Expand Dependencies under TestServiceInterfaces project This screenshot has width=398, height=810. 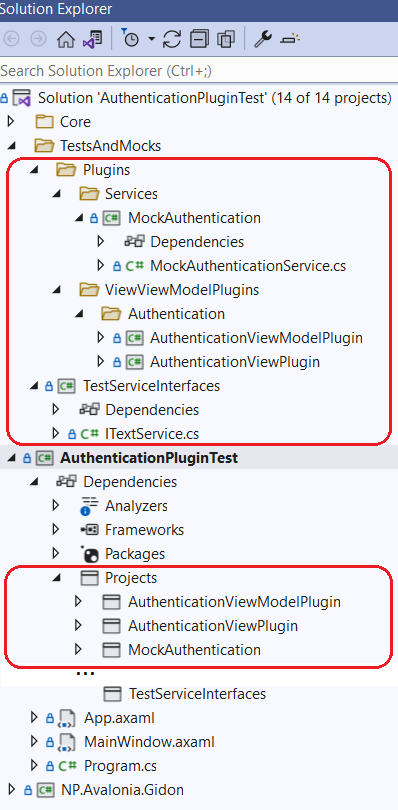point(56,410)
